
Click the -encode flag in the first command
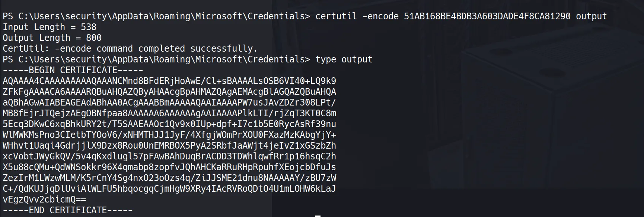pos(380,16)
